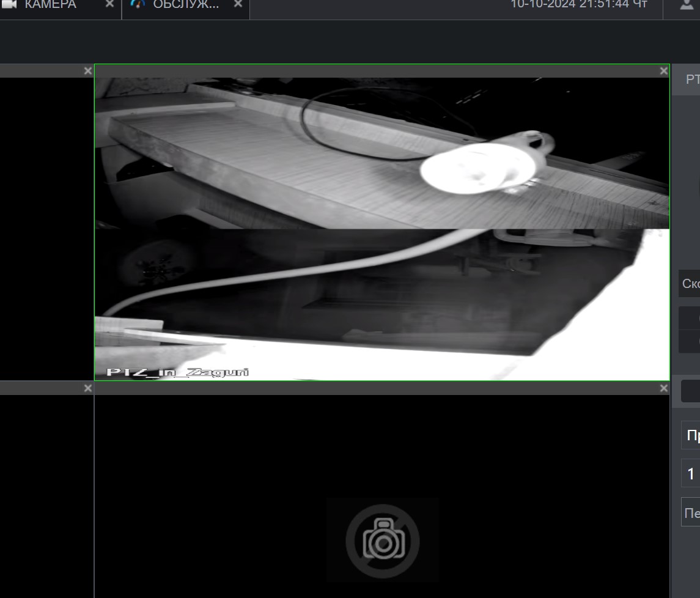Click the date and time display
Image resolution: width=700 pixels, height=598 pixels.
click(x=578, y=5)
